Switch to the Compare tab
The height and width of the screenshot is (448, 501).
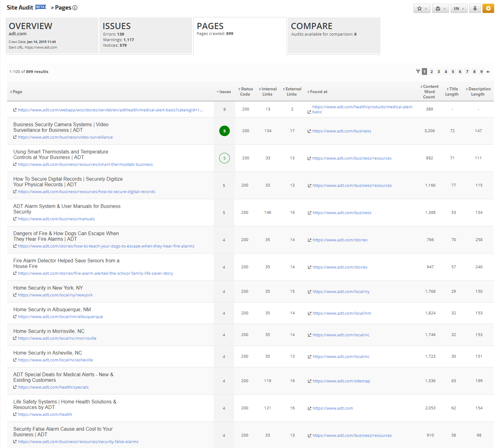[x=333, y=35]
